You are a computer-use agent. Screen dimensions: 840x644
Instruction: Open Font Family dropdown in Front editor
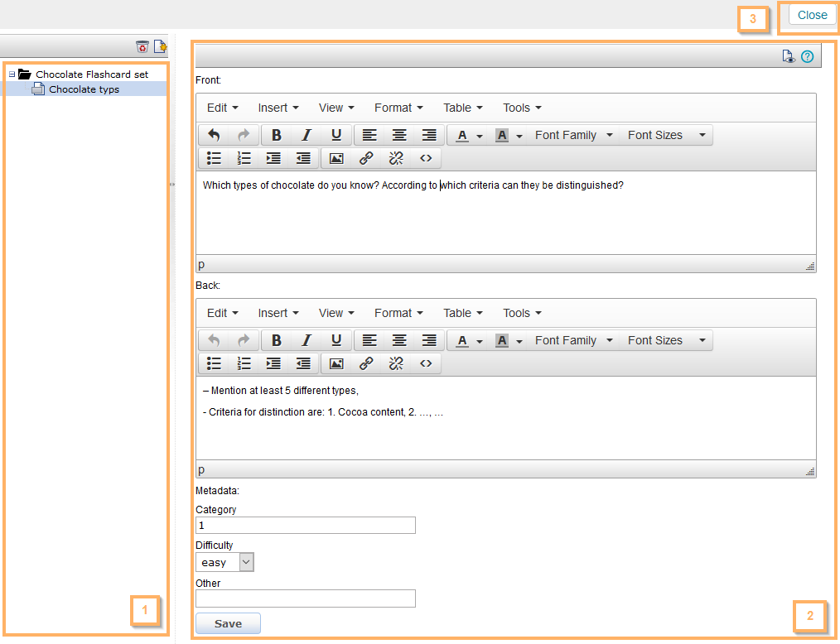(x=573, y=135)
